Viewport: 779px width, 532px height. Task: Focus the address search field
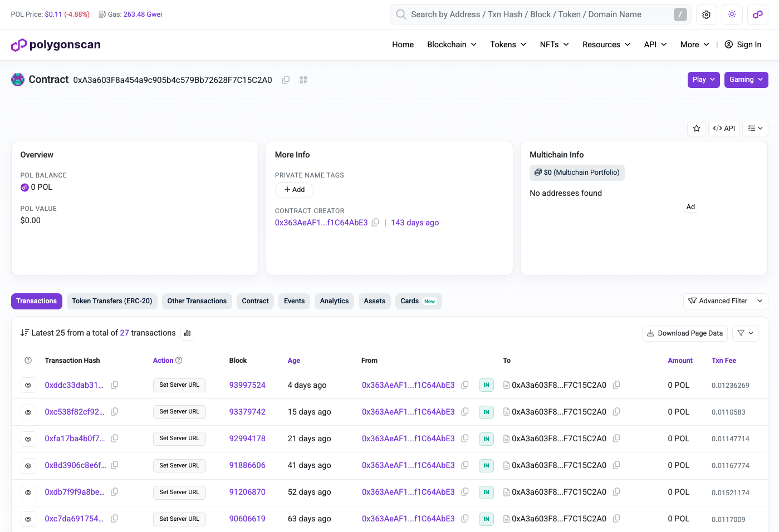(540, 14)
